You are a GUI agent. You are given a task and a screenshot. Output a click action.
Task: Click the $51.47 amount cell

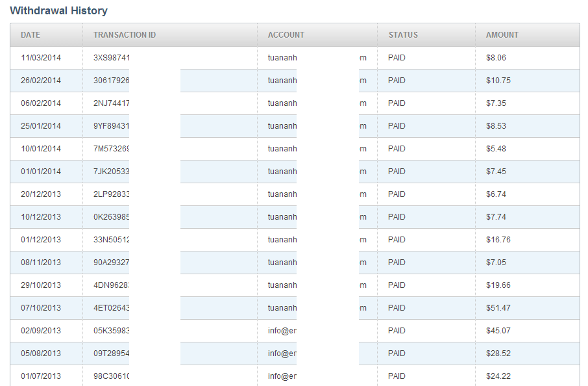(x=498, y=308)
